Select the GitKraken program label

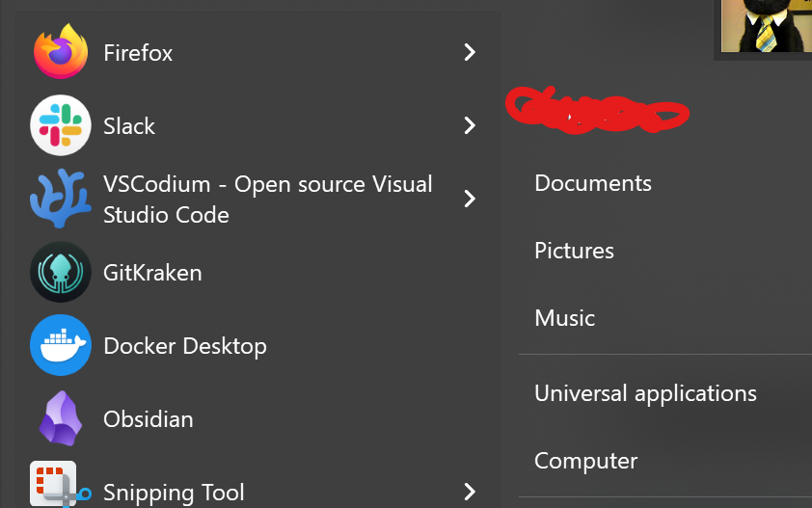tap(152, 273)
